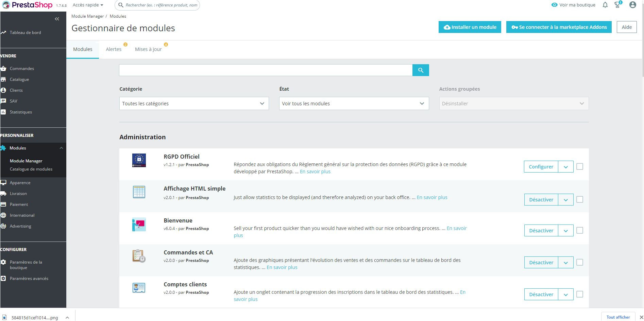Image resolution: width=644 pixels, height=321 pixels.
Task: Click the Livraison truck icon
Action: 3,194
